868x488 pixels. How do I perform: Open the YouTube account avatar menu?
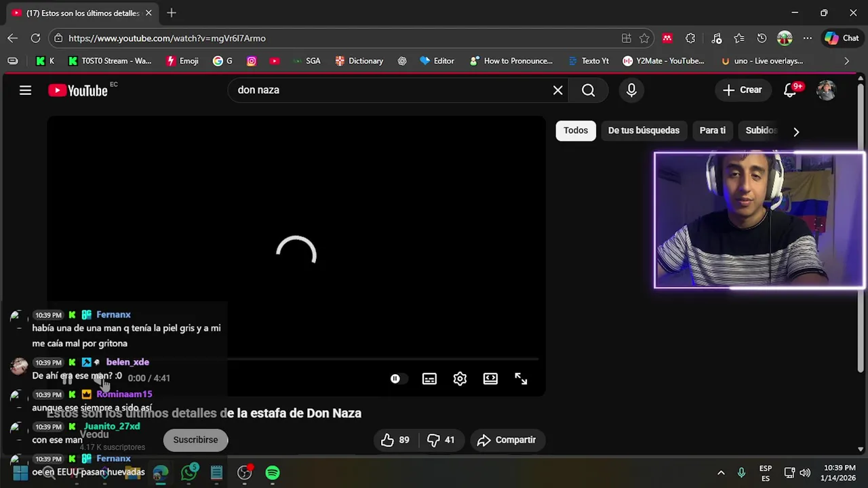pyautogui.click(x=826, y=90)
